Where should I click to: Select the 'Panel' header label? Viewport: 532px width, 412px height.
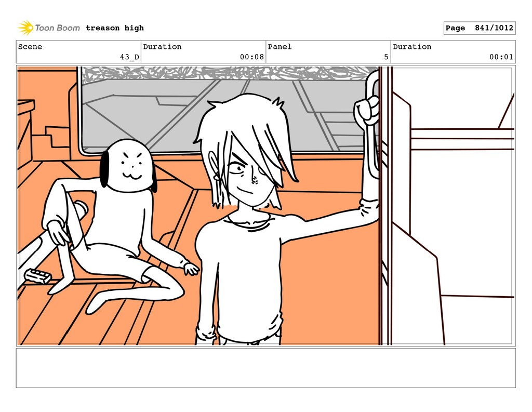coord(280,47)
